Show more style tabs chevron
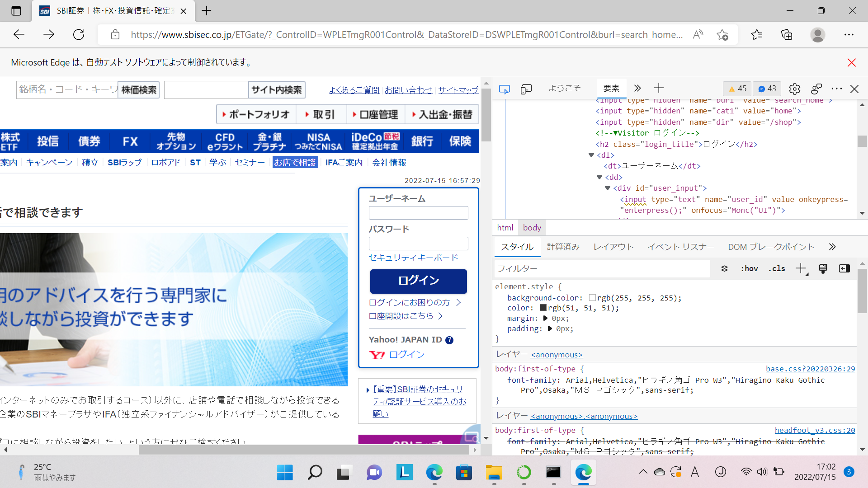The width and height of the screenshot is (868, 488). coord(832,247)
